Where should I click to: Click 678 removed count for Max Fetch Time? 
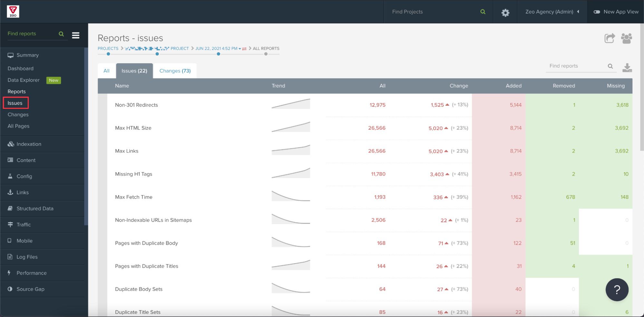pyautogui.click(x=570, y=197)
